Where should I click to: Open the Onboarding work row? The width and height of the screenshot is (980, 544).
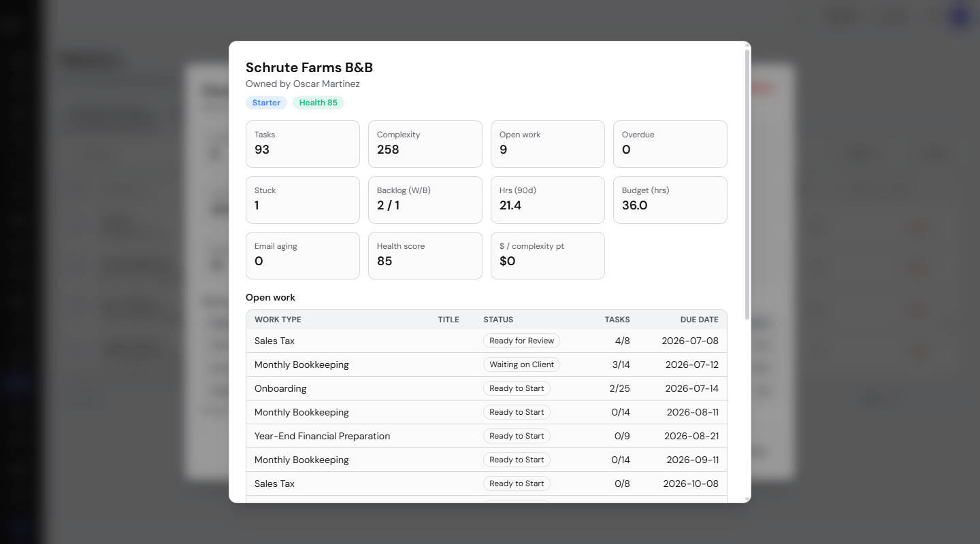click(x=487, y=388)
